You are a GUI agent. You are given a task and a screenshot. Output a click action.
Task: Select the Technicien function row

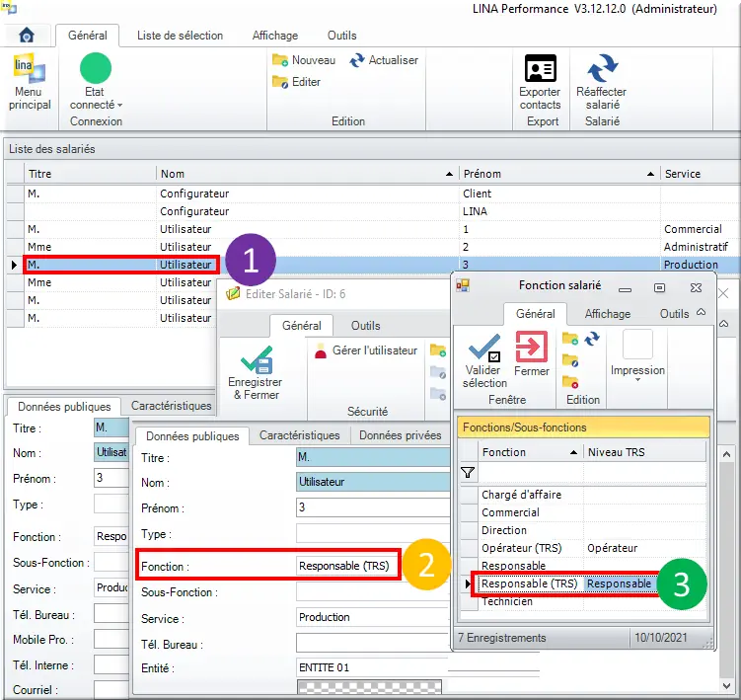click(x=583, y=601)
